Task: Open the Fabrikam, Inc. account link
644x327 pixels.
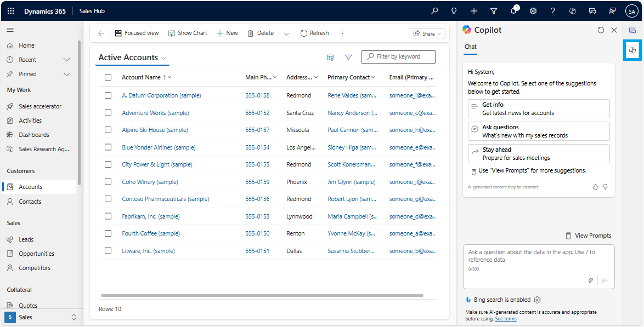Action: [x=150, y=216]
